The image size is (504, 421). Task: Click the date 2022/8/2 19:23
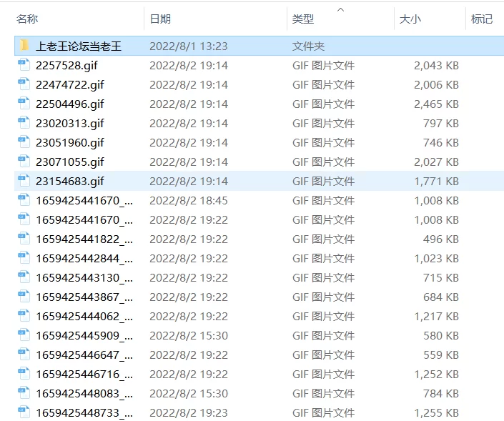pyautogui.click(x=189, y=412)
